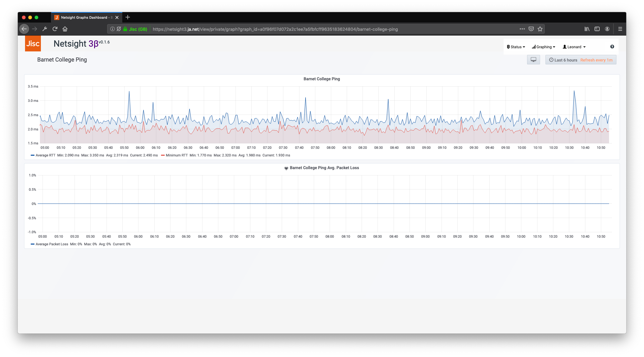The image size is (644, 357).
Task: Expand the Graphing dropdown menu
Action: pos(544,47)
